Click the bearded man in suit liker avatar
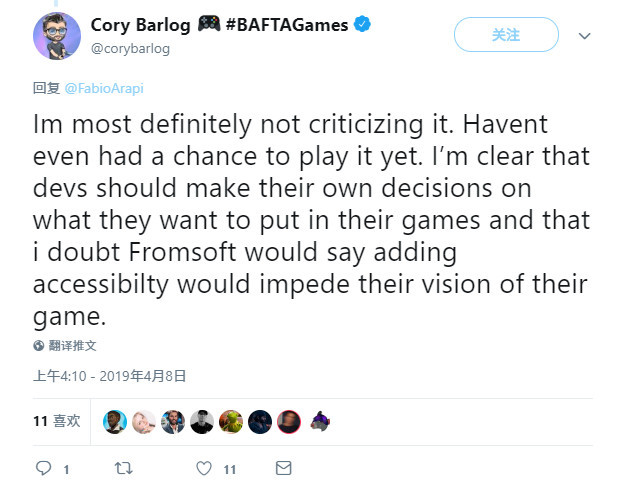The width and height of the screenshot is (622, 497). (173, 421)
